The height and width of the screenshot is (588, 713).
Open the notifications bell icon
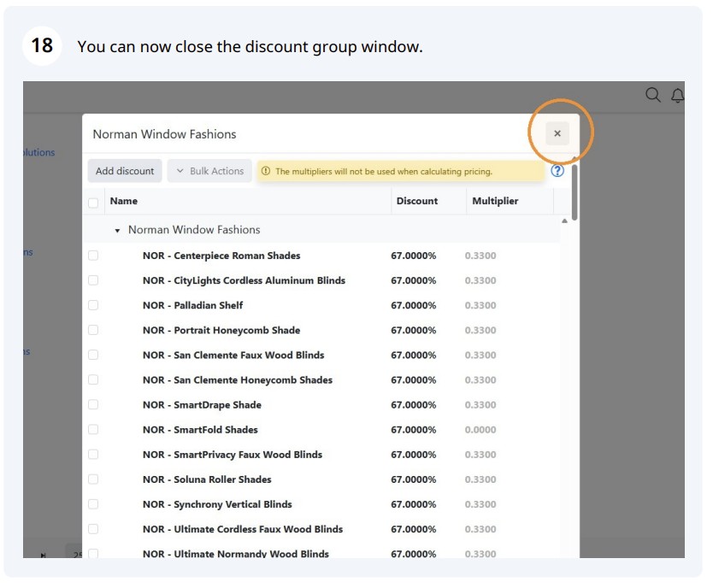click(678, 96)
